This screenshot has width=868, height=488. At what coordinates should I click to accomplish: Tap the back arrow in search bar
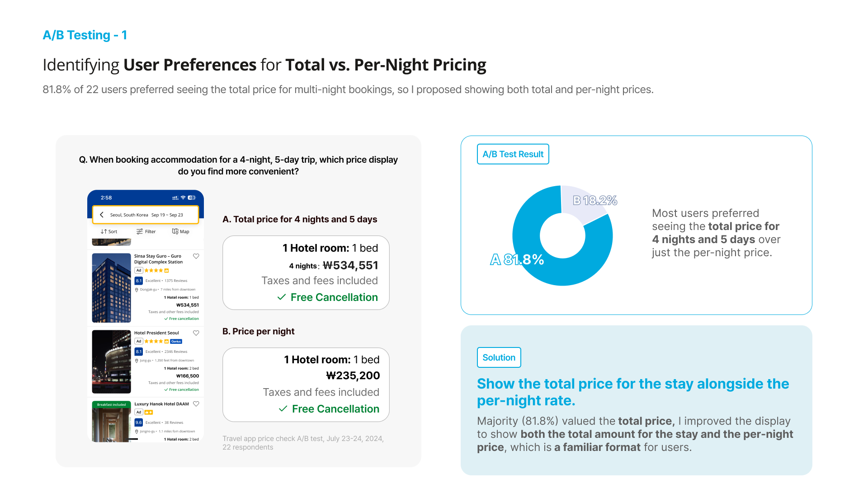tap(102, 215)
